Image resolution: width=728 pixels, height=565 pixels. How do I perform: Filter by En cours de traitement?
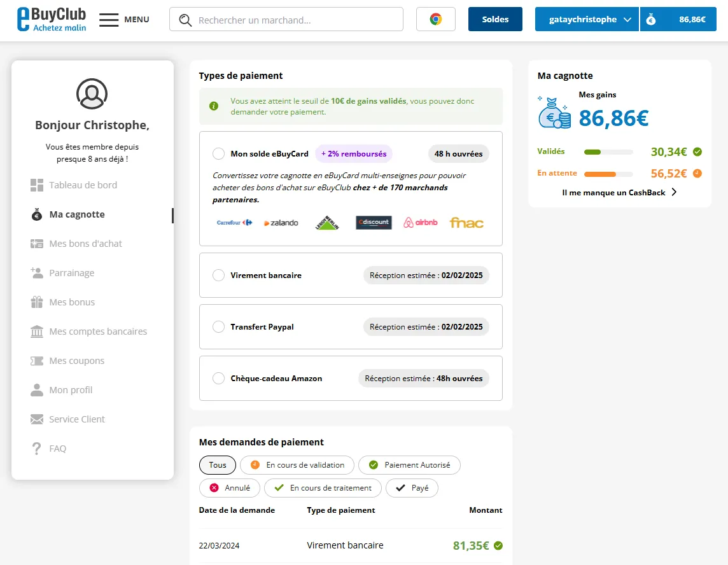click(323, 488)
